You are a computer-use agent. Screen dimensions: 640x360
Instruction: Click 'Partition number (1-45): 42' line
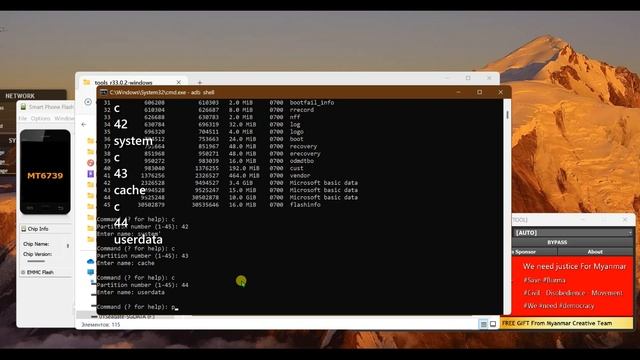142,227
